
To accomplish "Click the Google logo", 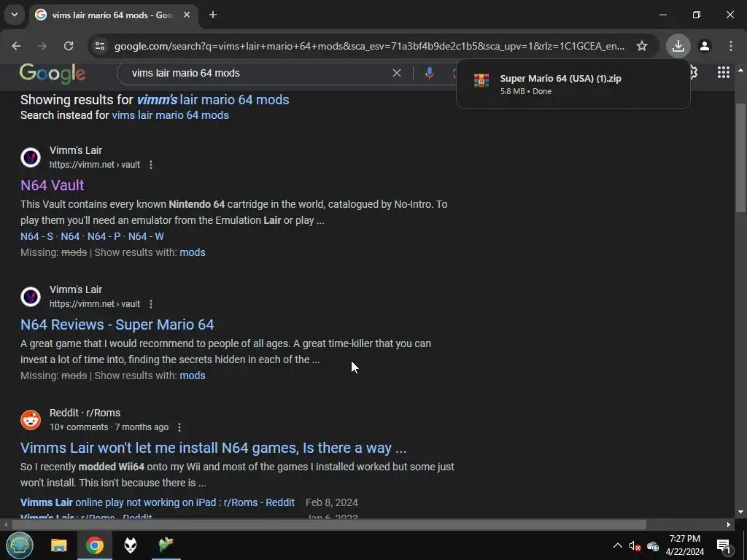I will [x=53, y=74].
